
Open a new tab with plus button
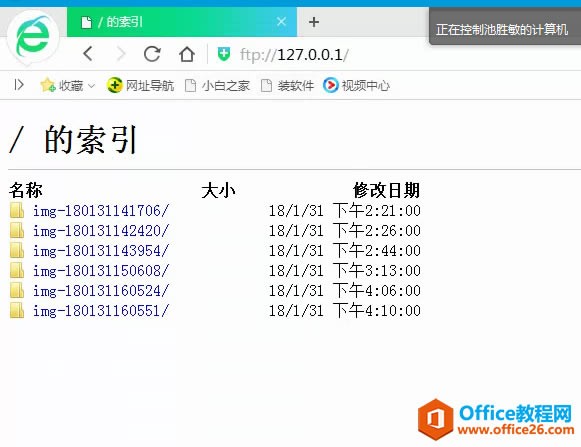[314, 22]
